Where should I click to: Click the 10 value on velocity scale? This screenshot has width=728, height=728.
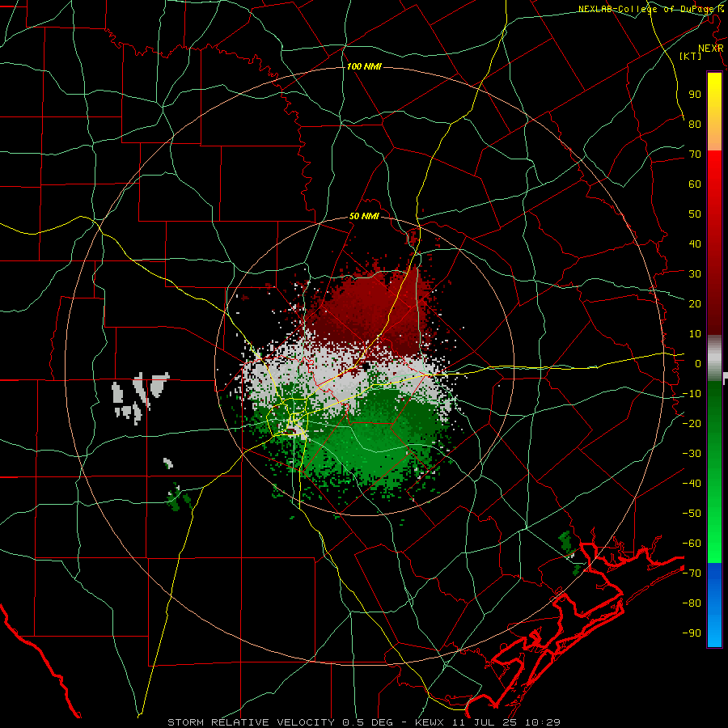(695, 334)
